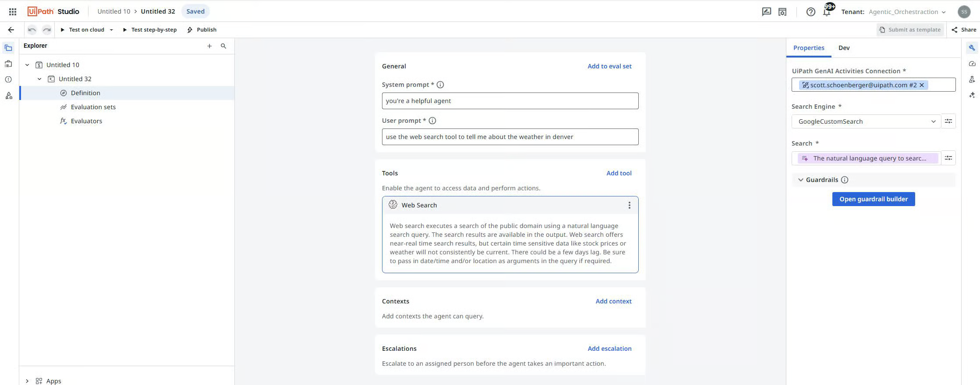Click the Untitled 10 breadcrumb
This screenshot has width=980, height=385.
(x=114, y=11)
